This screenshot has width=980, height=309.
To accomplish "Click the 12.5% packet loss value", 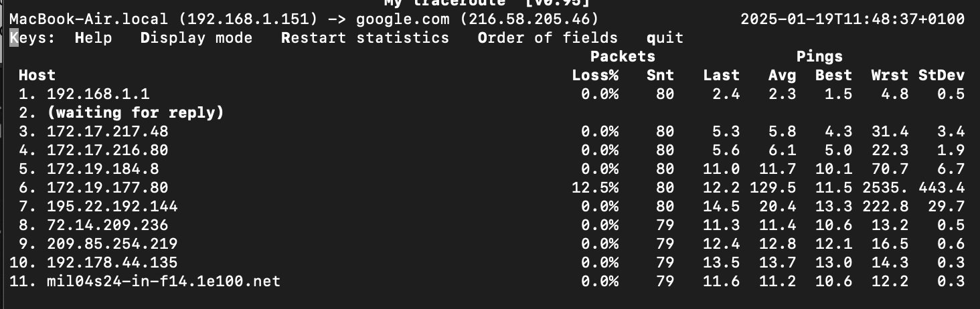I will 595,187.
